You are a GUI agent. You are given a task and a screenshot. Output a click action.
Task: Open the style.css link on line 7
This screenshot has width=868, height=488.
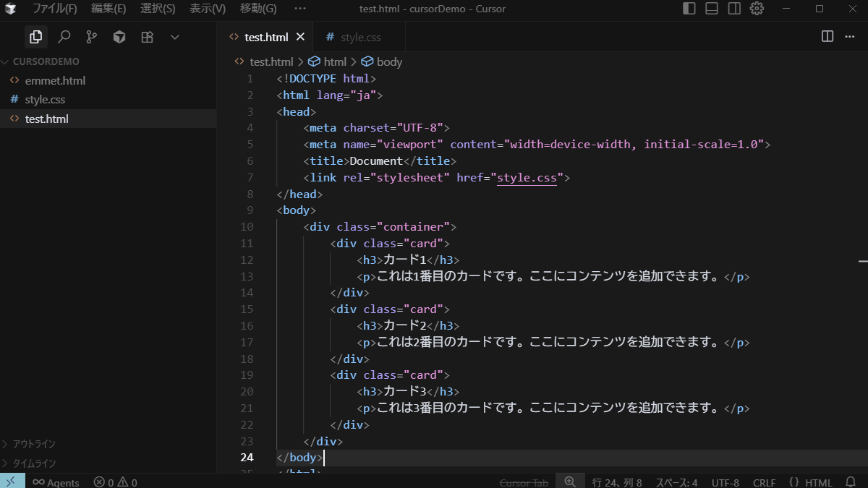tap(527, 178)
